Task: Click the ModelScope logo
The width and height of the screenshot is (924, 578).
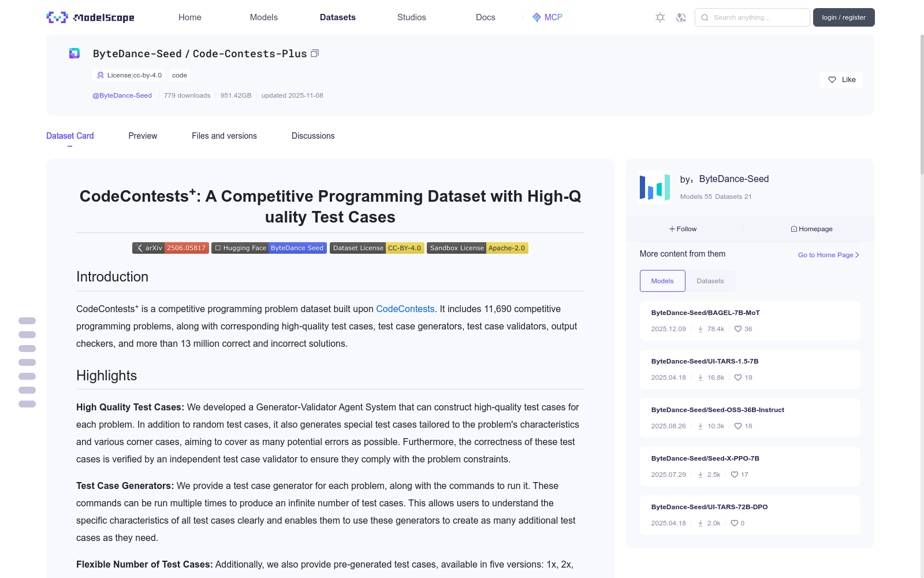Action: point(90,17)
